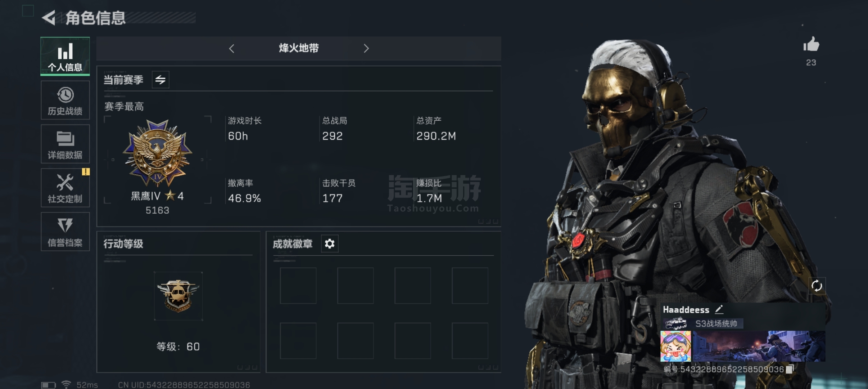Click the operation level helicopter badge

[178, 296]
